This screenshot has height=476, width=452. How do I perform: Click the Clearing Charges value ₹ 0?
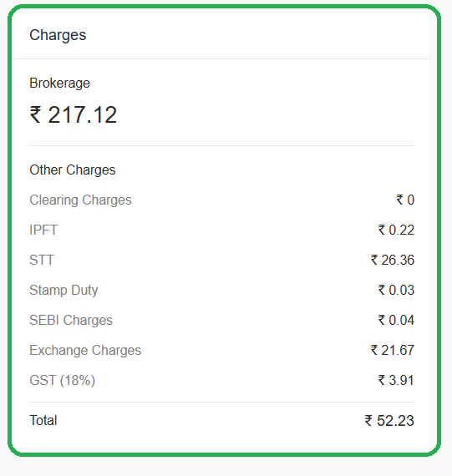(x=405, y=200)
